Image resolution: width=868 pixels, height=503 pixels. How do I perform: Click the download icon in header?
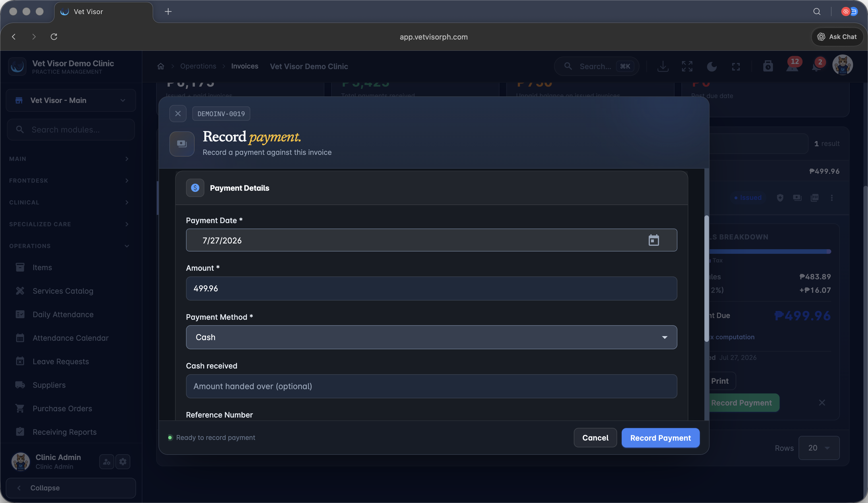[663, 67]
